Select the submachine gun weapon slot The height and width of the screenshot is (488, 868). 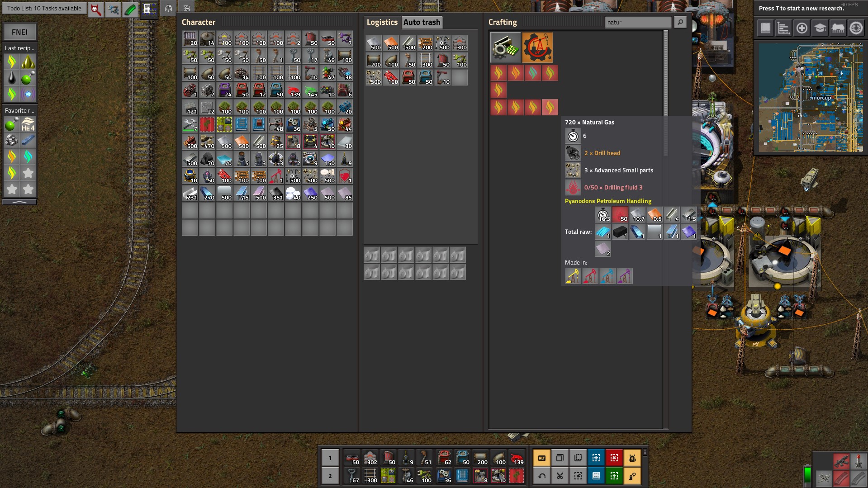tap(841, 461)
